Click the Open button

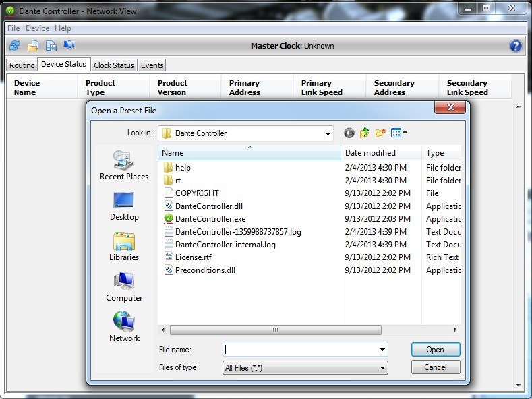pos(435,350)
